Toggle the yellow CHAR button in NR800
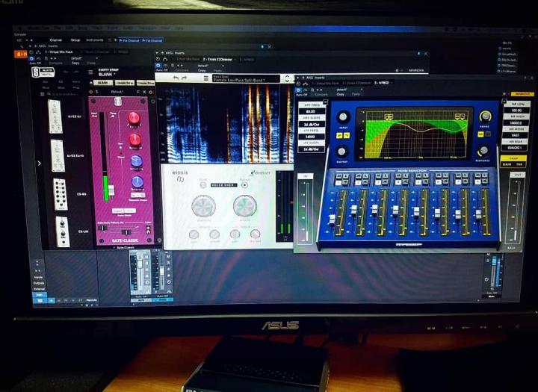 click(513, 158)
